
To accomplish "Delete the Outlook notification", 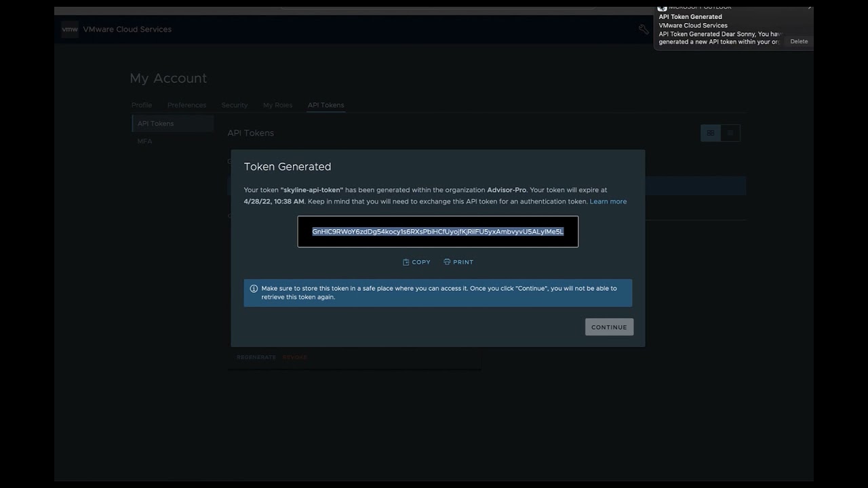I will [x=799, y=41].
